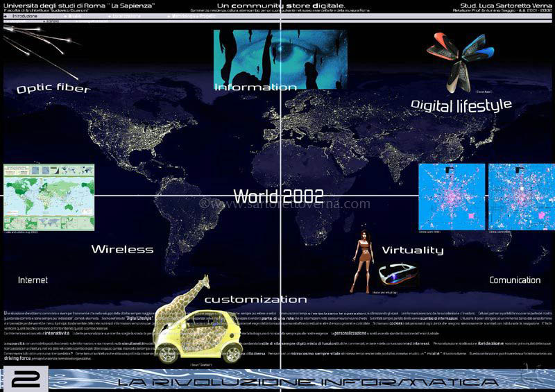Click the Digital lifestyle heading

(461, 105)
